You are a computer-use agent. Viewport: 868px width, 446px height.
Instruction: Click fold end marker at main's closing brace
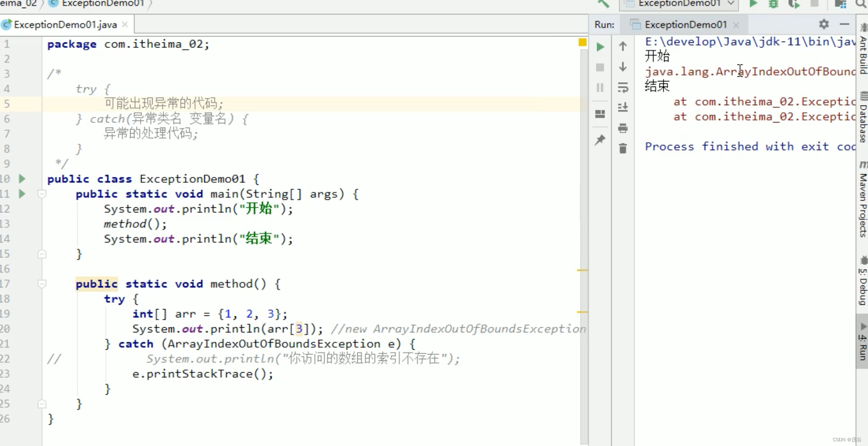(42, 254)
